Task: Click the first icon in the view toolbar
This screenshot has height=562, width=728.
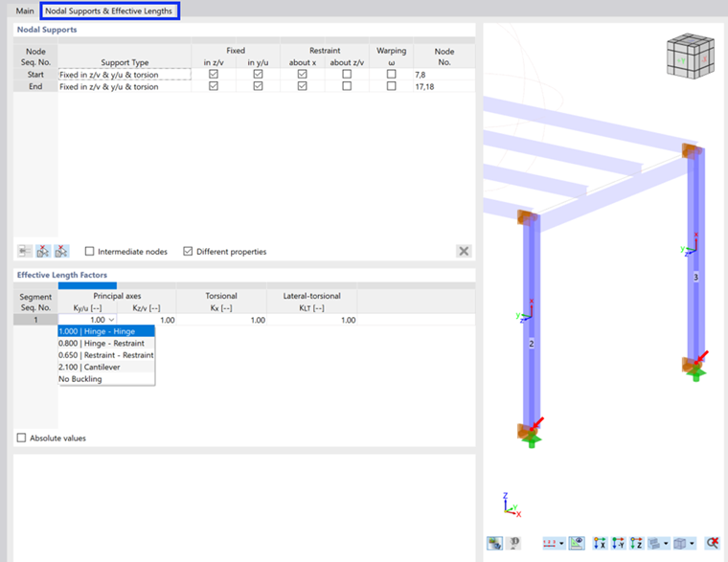Action: point(495,543)
